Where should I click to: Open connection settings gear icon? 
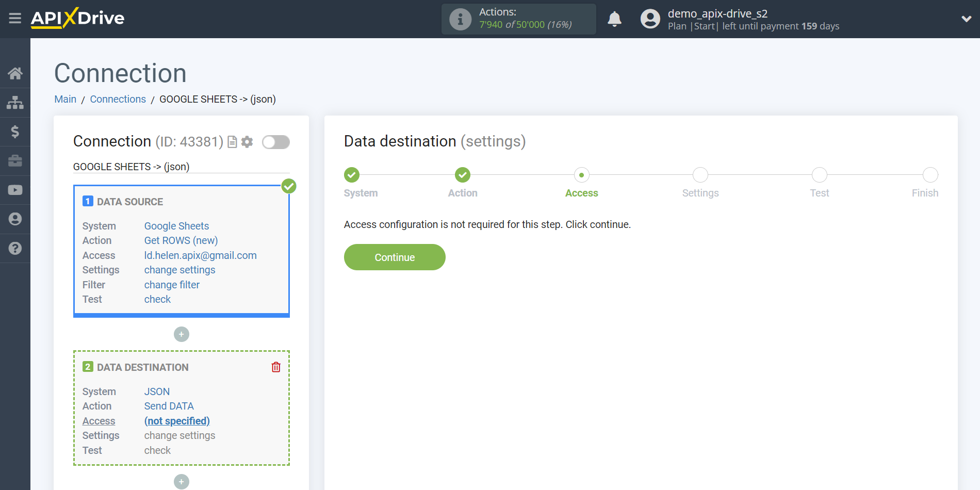(x=247, y=142)
